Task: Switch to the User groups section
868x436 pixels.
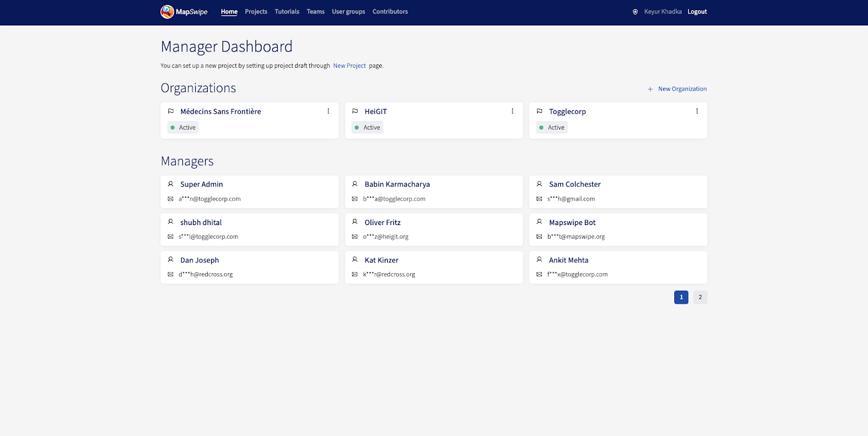Action: click(x=348, y=11)
